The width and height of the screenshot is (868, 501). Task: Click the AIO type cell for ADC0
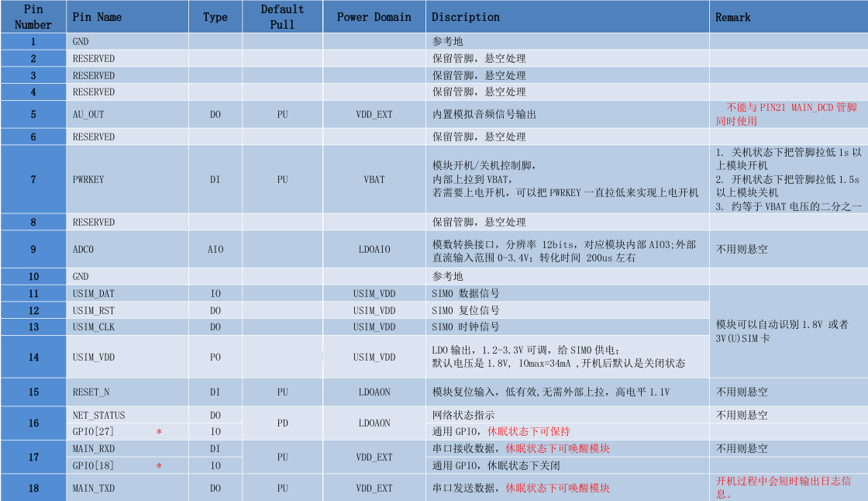(215, 250)
